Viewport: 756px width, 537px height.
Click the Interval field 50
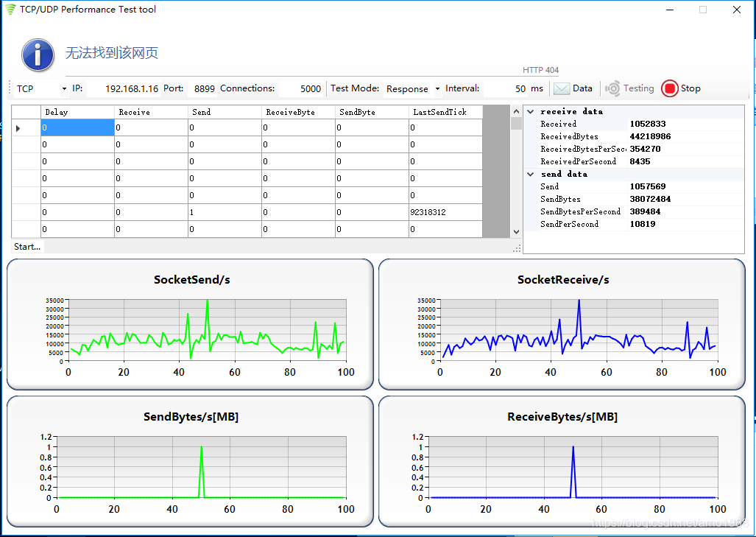(x=505, y=89)
